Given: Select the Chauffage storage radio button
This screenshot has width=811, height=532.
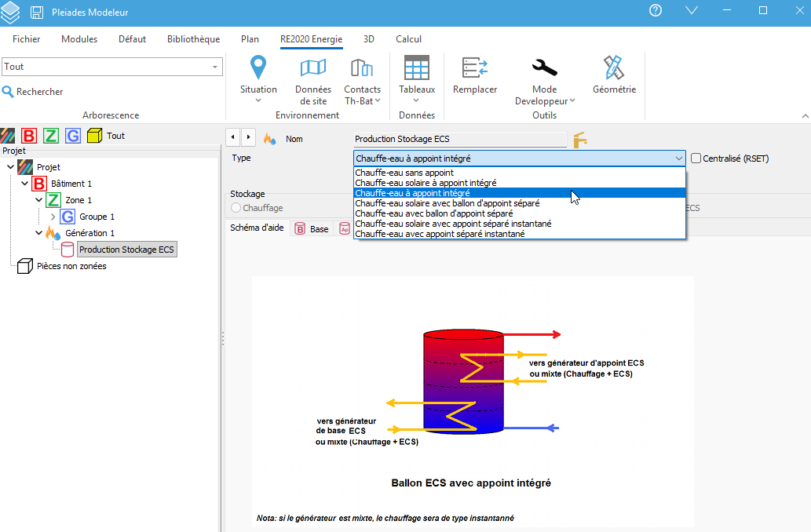Looking at the screenshot, I should point(236,208).
